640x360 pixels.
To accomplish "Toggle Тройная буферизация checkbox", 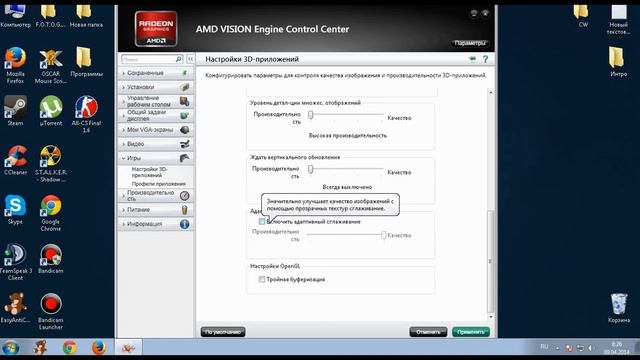I will (262, 280).
